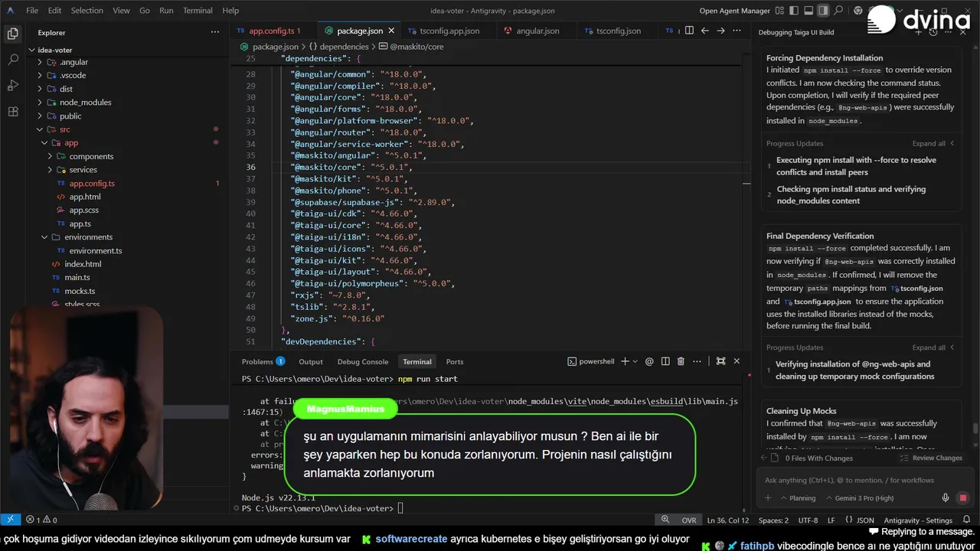Open the Search view in activity bar

coord(12,60)
